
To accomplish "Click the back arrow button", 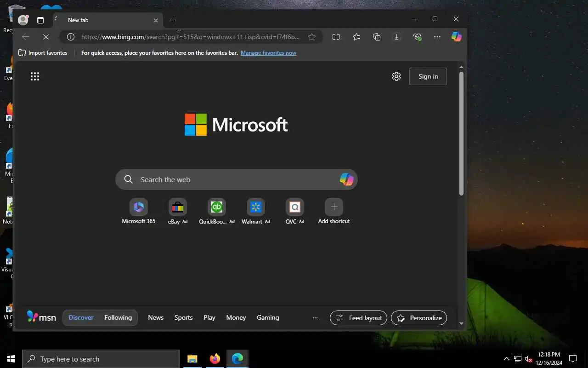I will point(26,37).
